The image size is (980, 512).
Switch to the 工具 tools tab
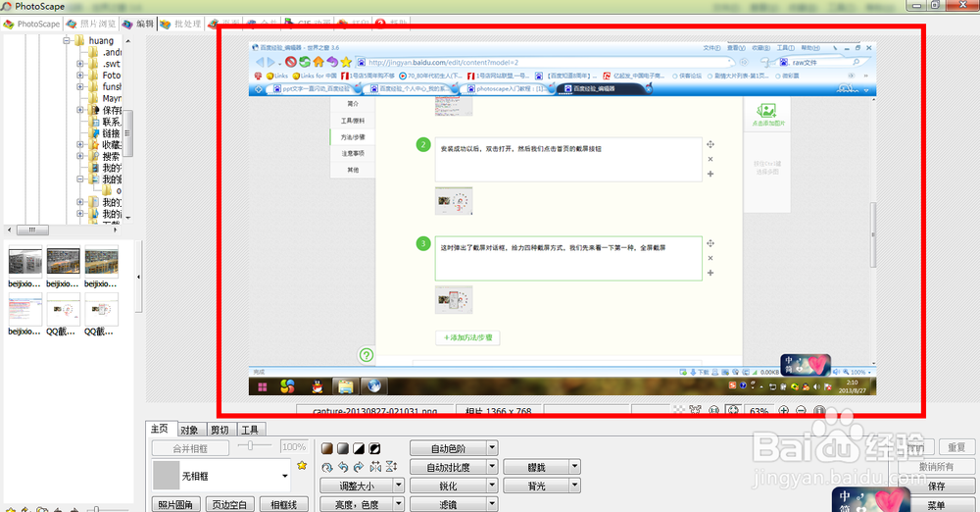pos(250,430)
